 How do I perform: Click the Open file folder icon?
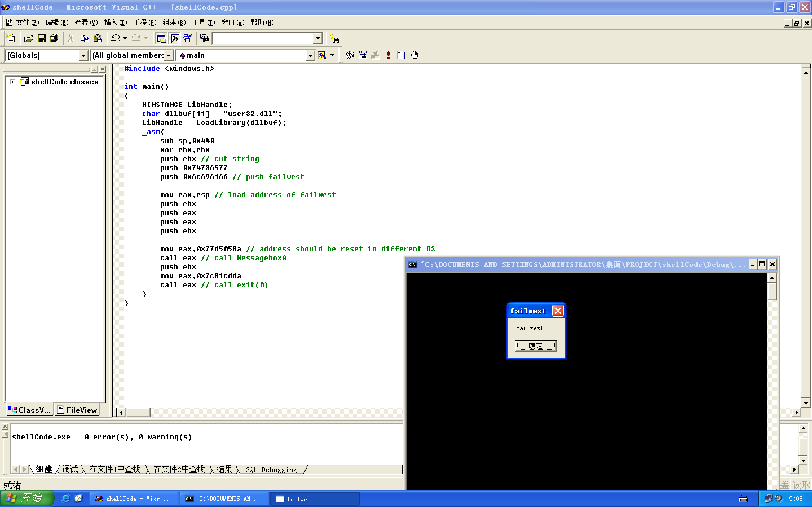(28, 39)
